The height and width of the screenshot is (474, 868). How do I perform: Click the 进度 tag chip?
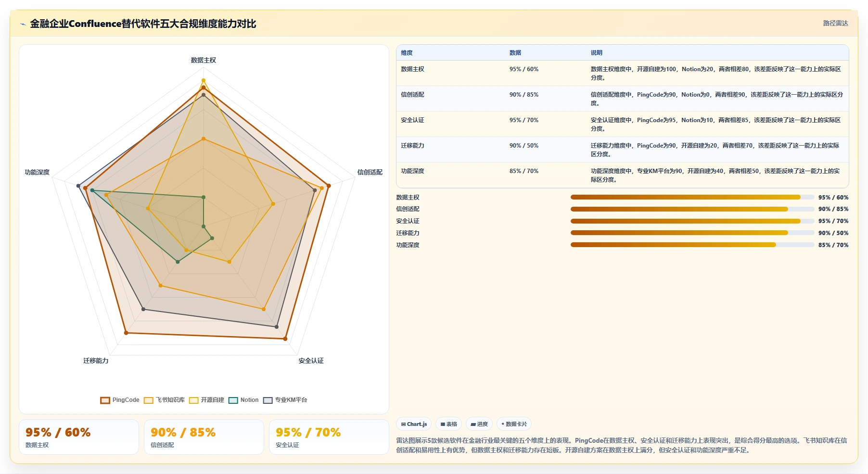coord(479,424)
